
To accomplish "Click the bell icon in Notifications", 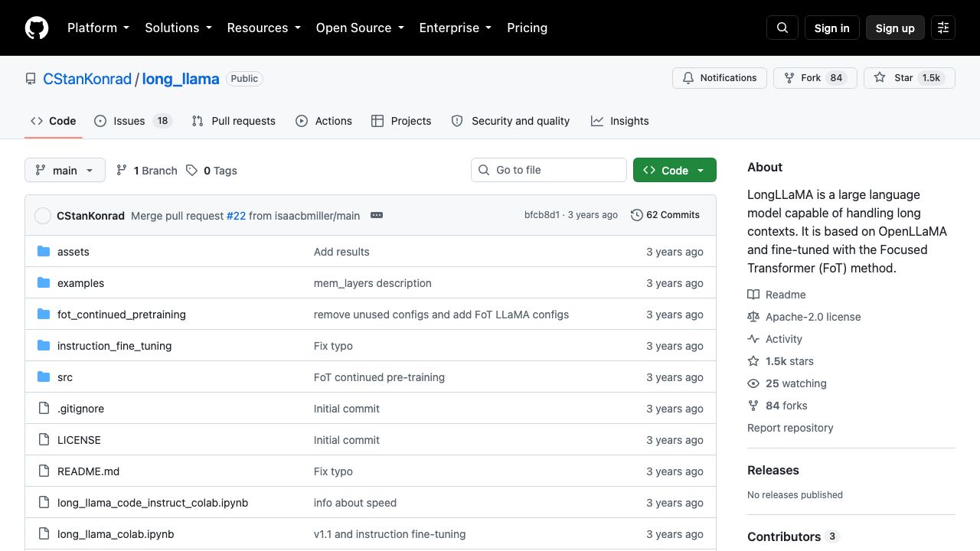I will pos(688,78).
